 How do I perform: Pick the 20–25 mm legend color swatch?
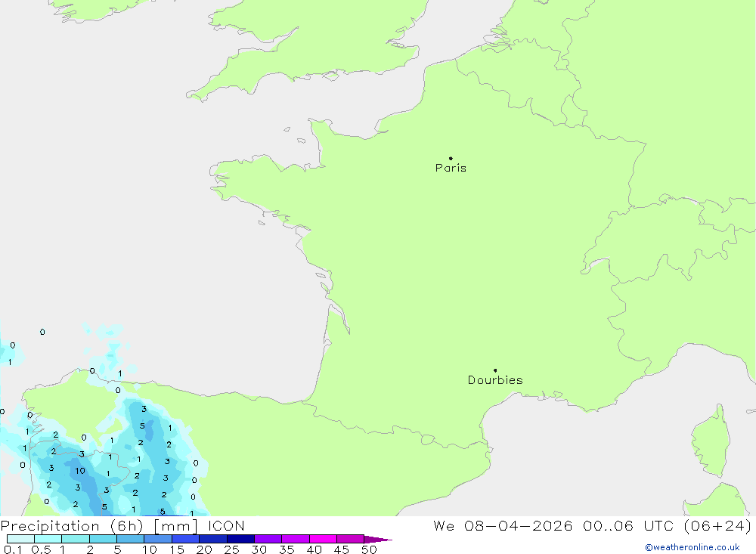point(213,539)
